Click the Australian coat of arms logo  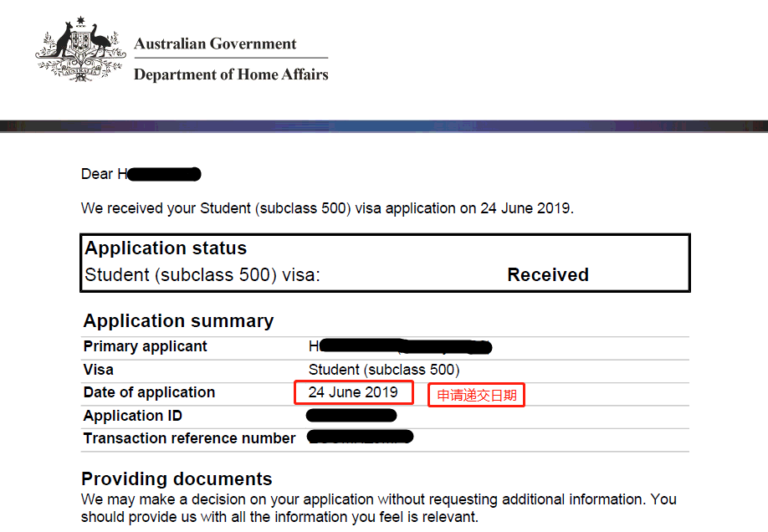80,49
